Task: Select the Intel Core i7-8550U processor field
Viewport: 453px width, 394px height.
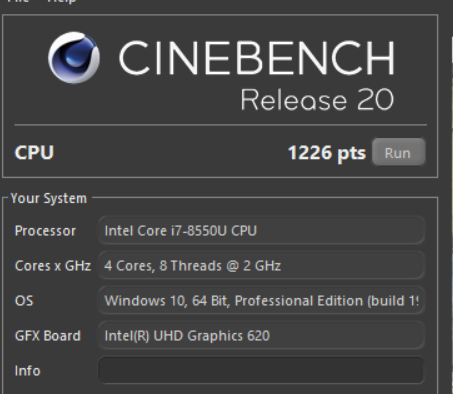Action: pyautogui.click(x=261, y=231)
